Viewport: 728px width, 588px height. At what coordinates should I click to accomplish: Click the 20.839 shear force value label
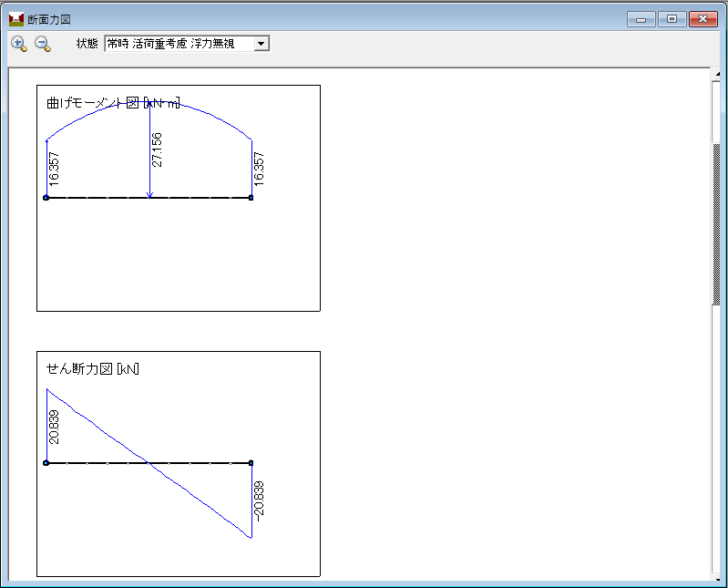pos(54,427)
